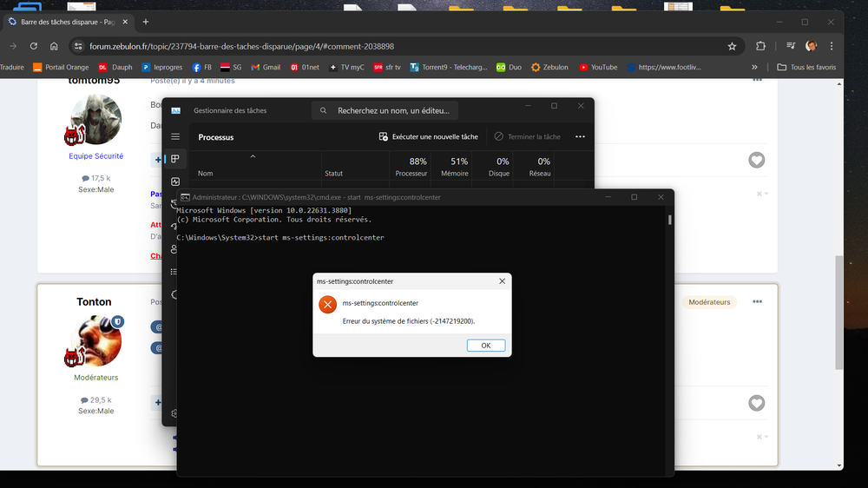Click Exécuter une nouvelle tâche
The width and height of the screenshot is (868, 488).
(429, 136)
